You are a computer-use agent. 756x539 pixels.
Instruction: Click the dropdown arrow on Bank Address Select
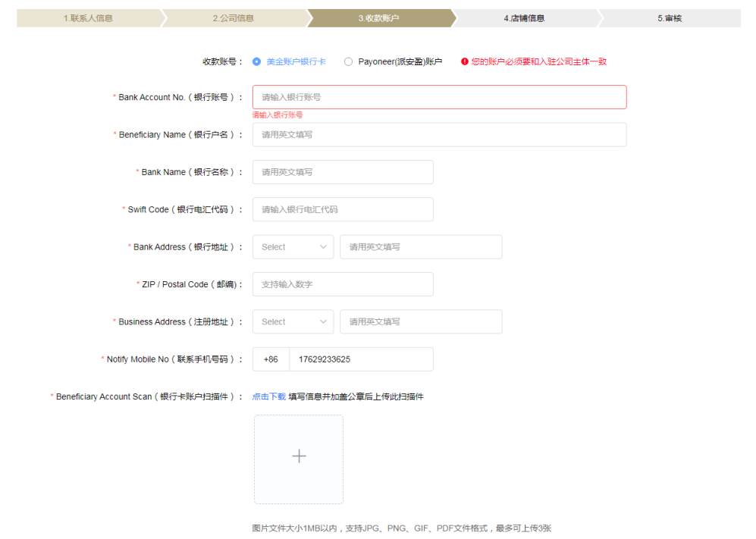325,246
